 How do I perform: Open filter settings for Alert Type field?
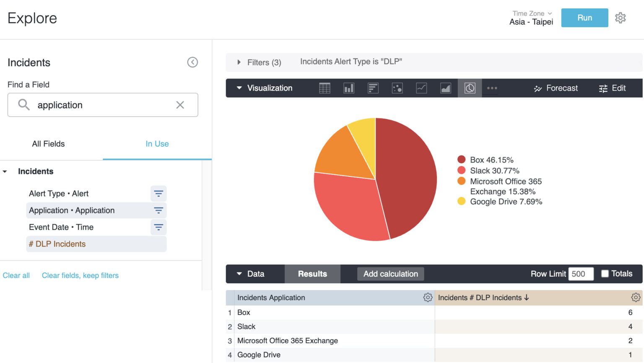158,194
